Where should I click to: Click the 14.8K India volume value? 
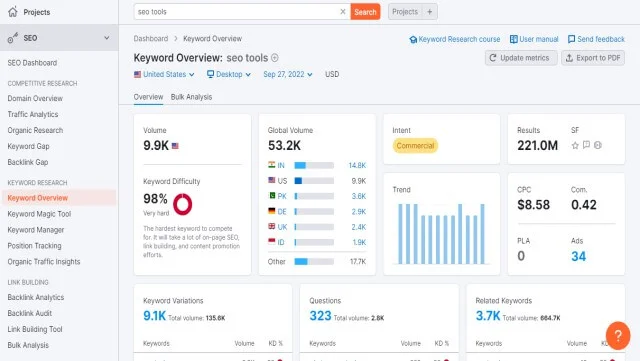pos(357,165)
